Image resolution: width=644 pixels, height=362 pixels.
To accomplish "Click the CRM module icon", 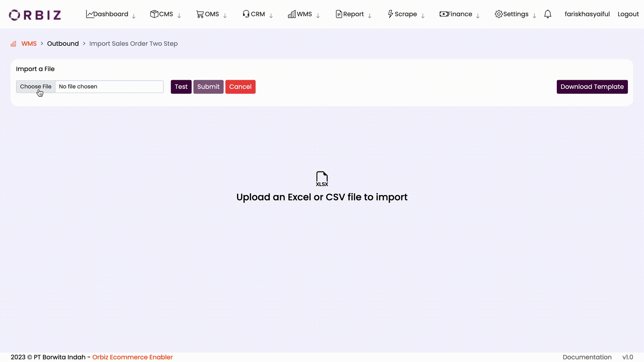I will 246,14.
